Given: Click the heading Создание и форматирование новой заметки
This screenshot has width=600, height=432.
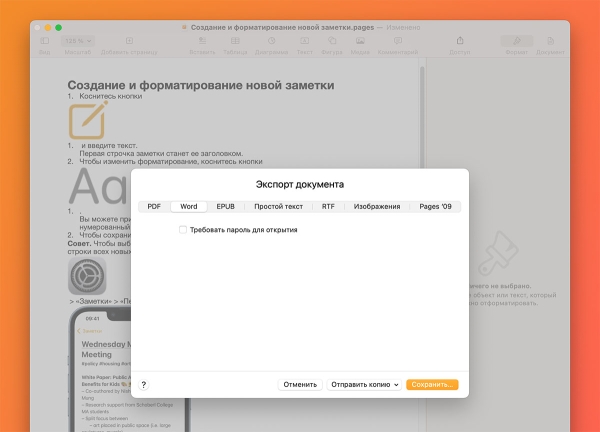Looking at the screenshot, I should pyautogui.click(x=201, y=85).
